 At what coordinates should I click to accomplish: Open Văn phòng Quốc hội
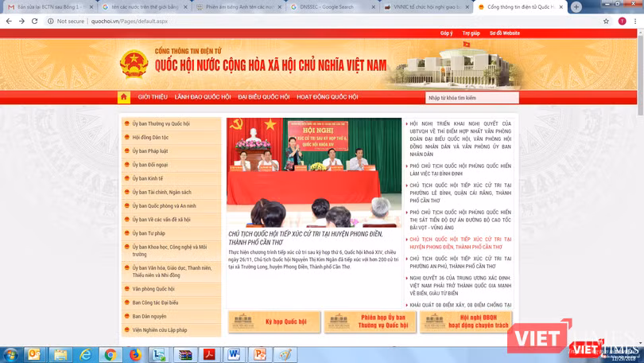(153, 289)
